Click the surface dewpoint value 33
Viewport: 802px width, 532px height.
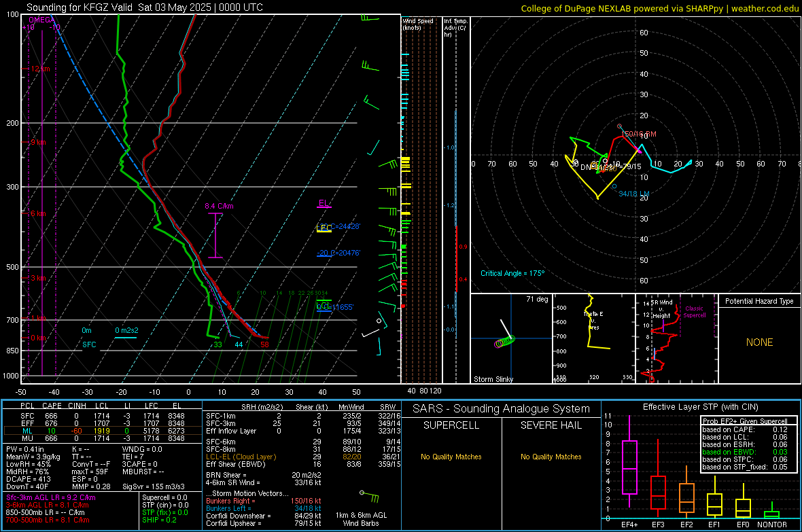point(218,344)
